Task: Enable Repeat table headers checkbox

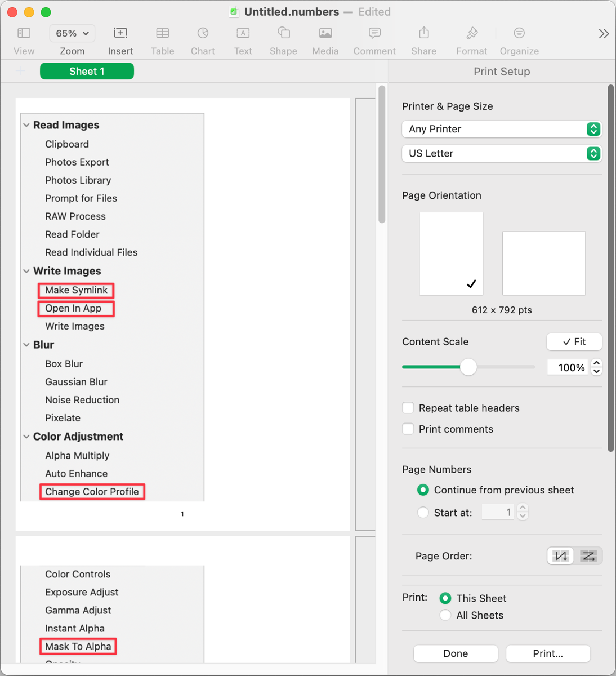Action: tap(408, 408)
